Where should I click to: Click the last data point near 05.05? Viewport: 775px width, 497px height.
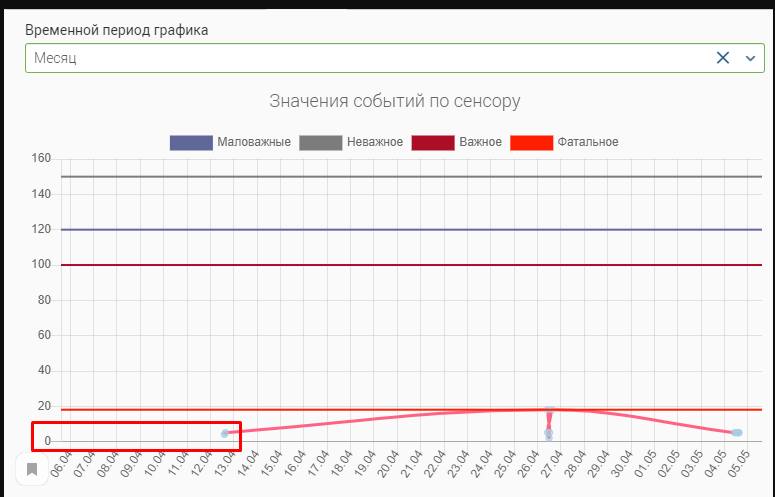coord(737,433)
